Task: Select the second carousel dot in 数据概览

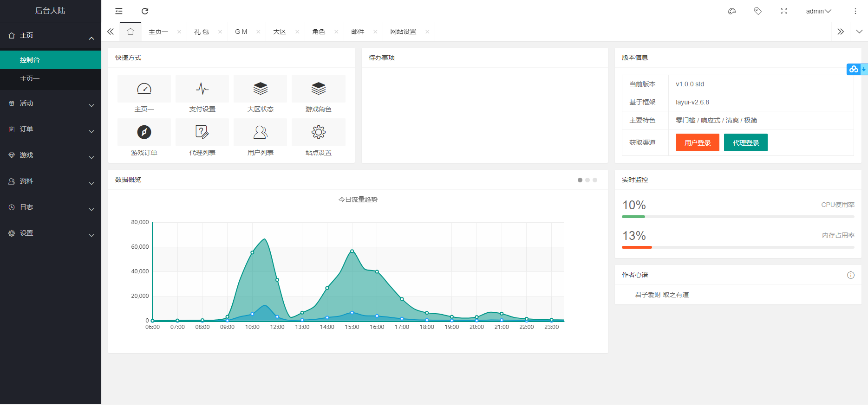Action: tap(587, 180)
